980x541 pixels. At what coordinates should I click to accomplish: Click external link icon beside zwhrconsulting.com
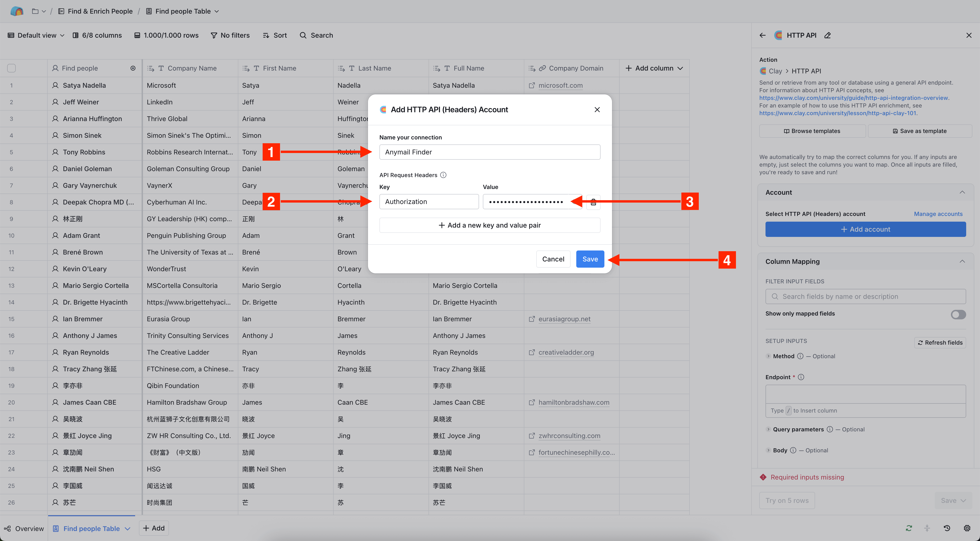531,436
